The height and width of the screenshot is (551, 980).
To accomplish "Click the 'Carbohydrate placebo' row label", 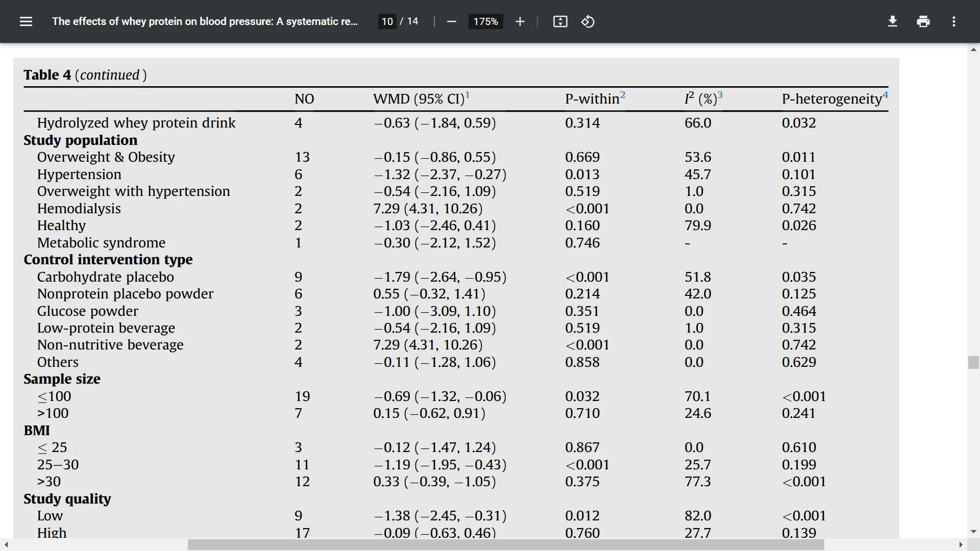I will pyautogui.click(x=105, y=277).
